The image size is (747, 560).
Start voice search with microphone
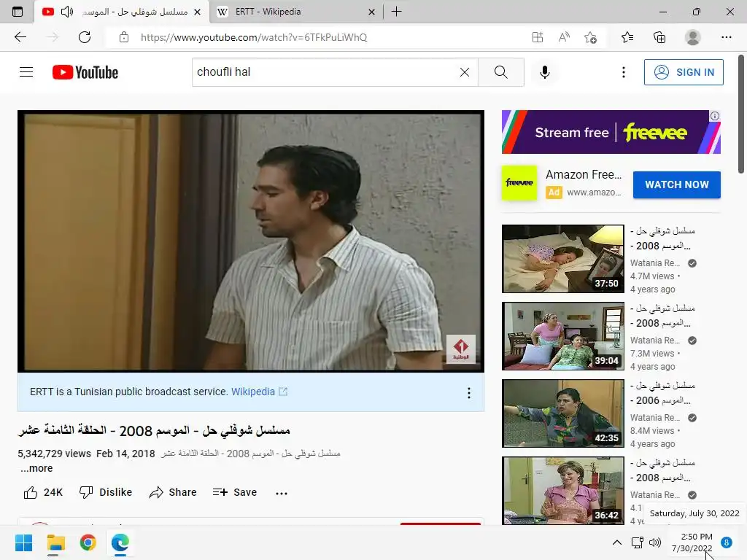point(544,72)
